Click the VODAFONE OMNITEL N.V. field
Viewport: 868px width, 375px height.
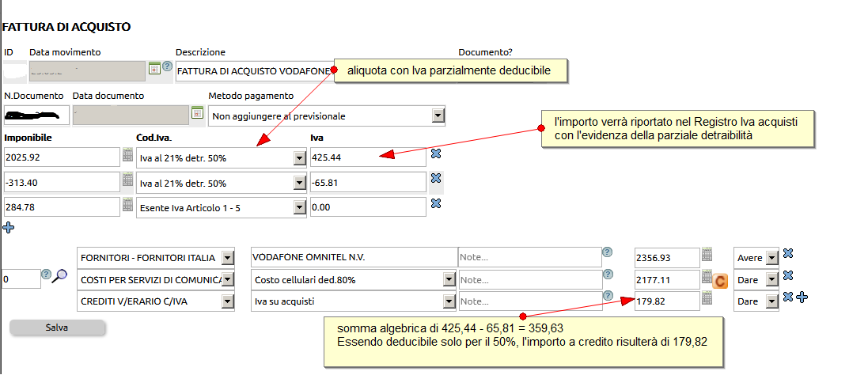point(354,257)
